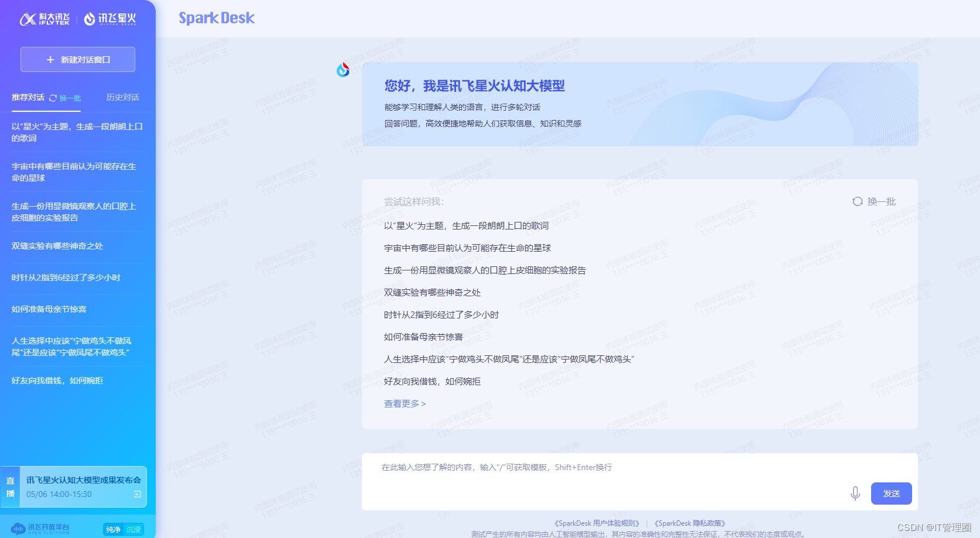Pick main suggestion 宇宙中有哪些目前认为可能存在生命的星球
This screenshot has width=980, height=538.
pyautogui.click(x=467, y=248)
